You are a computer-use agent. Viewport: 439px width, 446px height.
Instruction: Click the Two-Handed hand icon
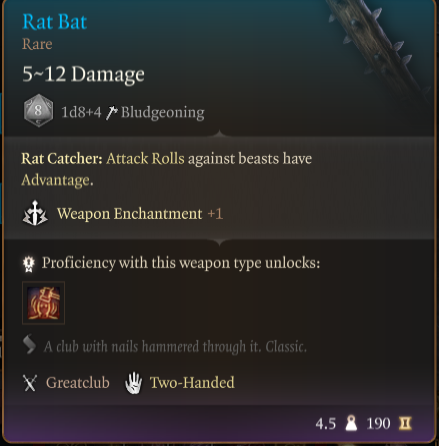tap(133, 383)
